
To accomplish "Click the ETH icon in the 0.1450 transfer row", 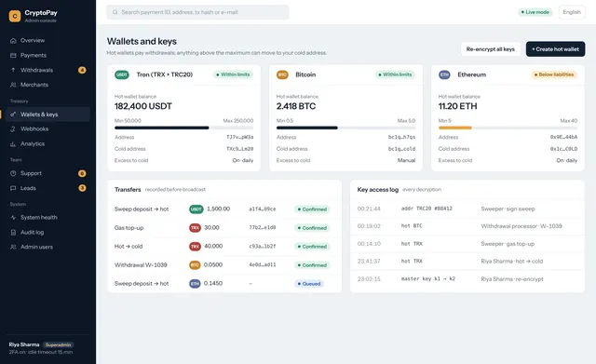I will tap(195, 283).
